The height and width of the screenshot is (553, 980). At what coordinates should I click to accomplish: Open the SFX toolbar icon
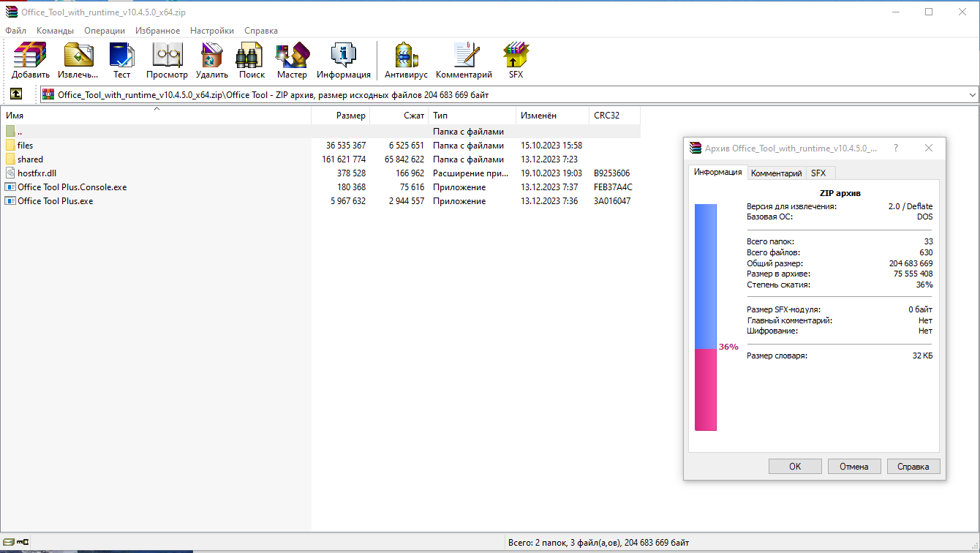tap(516, 61)
